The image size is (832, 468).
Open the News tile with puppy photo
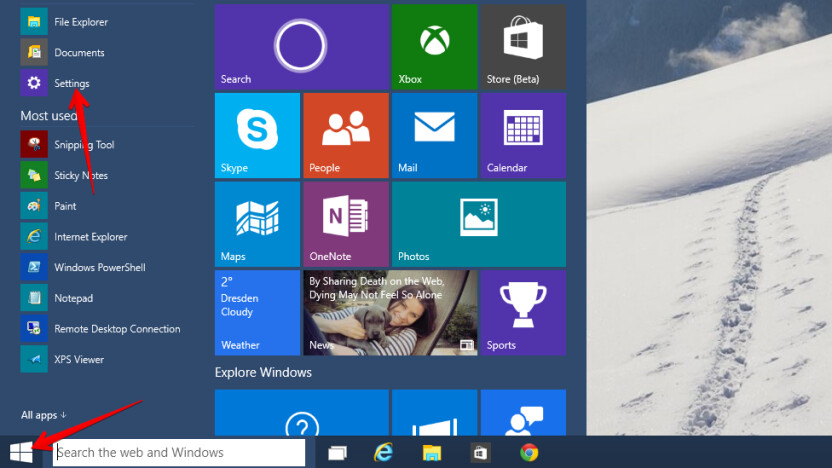click(x=390, y=313)
